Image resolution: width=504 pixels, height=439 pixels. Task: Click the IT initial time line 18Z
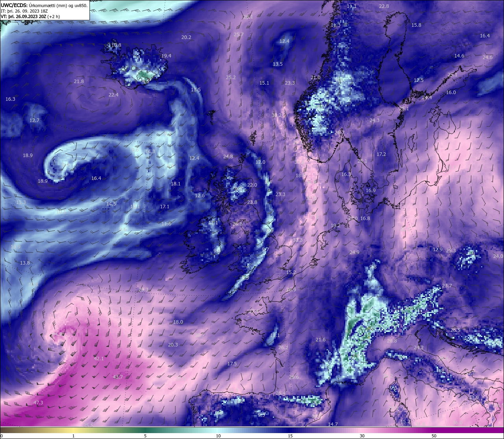coord(24,11)
